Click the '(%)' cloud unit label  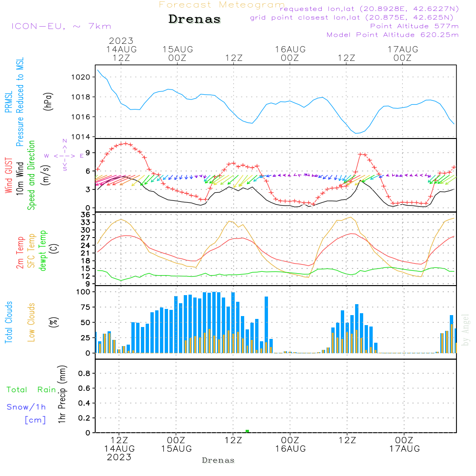53,322
